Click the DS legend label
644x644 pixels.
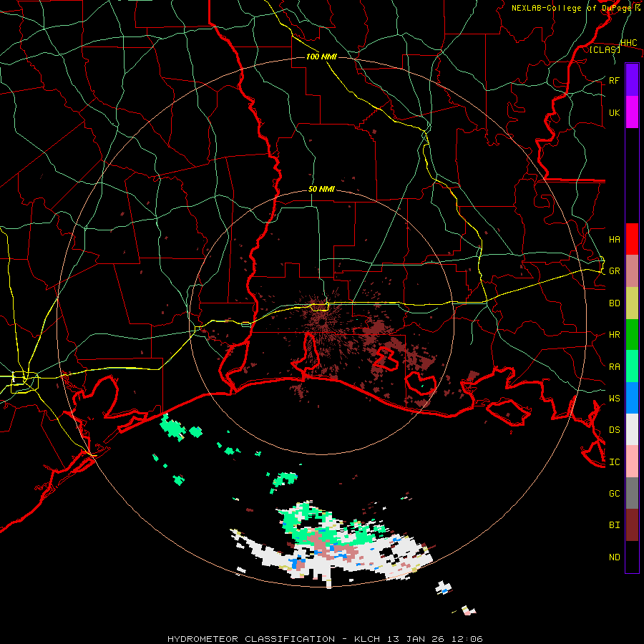tap(614, 429)
